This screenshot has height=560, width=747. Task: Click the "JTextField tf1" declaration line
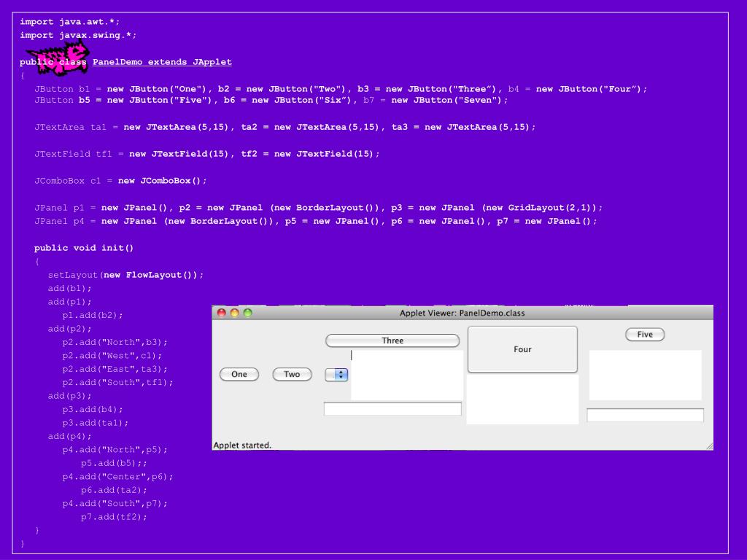(206, 154)
